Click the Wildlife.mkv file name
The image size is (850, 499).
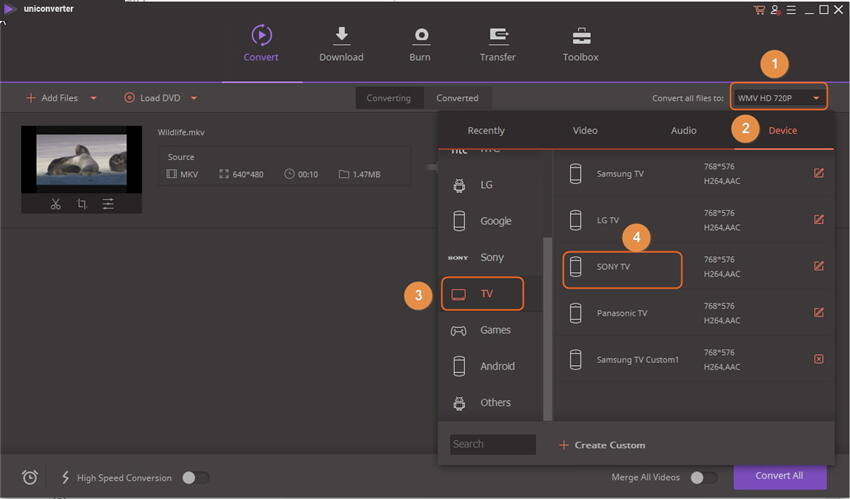181,132
